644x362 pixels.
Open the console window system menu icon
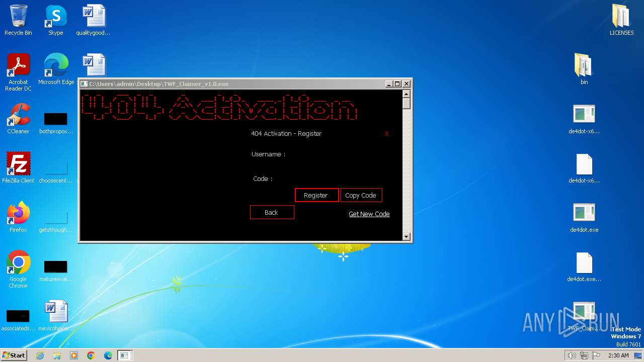[85, 84]
